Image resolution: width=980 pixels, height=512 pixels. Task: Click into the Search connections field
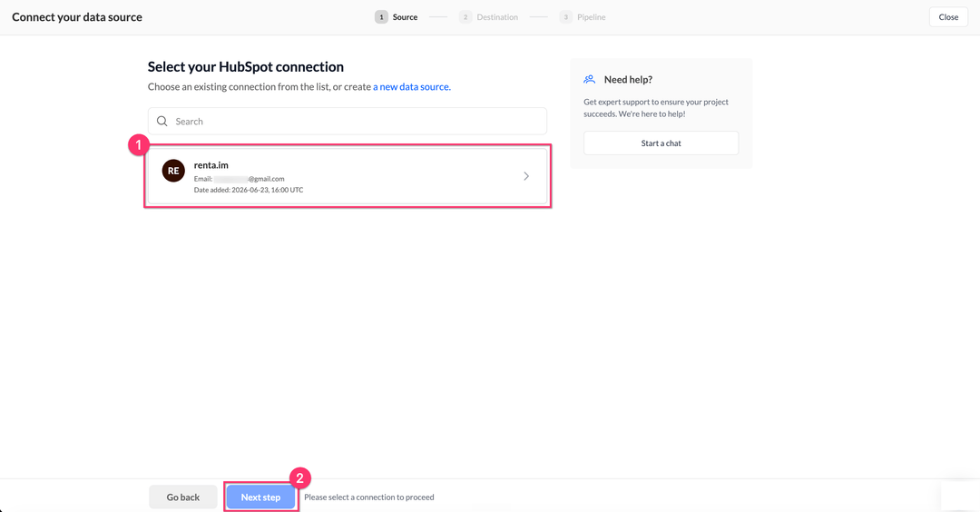[348, 122]
